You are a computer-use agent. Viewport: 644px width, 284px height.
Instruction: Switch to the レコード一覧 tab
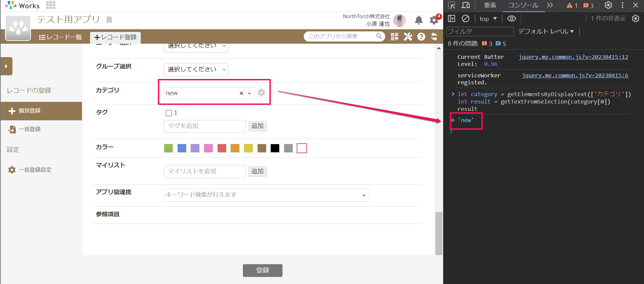click(x=60, y=37)
